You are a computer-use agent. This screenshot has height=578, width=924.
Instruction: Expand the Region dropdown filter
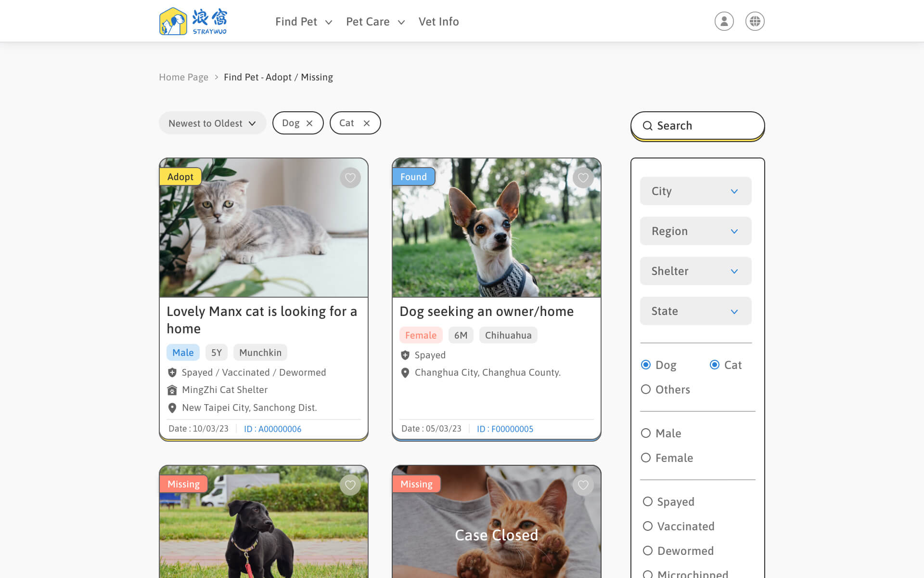coord(695,230)
